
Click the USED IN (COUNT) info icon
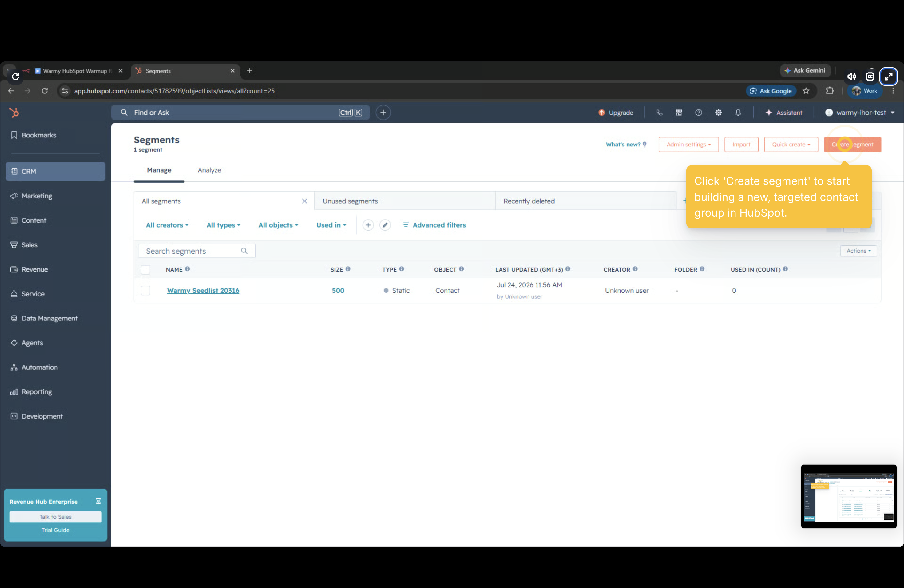786,269
